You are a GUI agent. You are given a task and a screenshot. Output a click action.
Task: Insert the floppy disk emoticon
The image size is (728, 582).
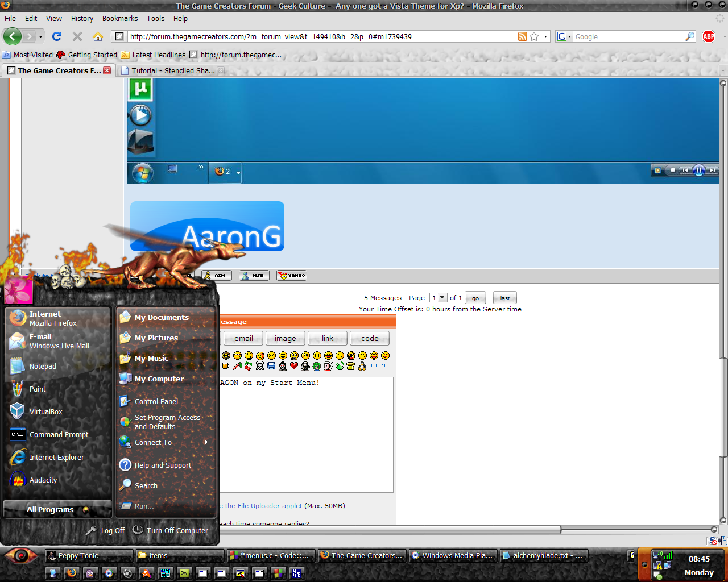(x=271, y=365)
